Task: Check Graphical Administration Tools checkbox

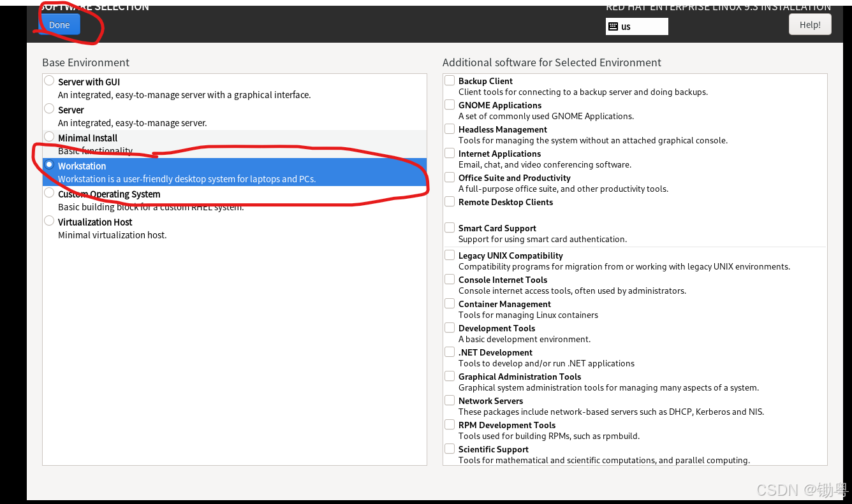Action: pos(450,376)
